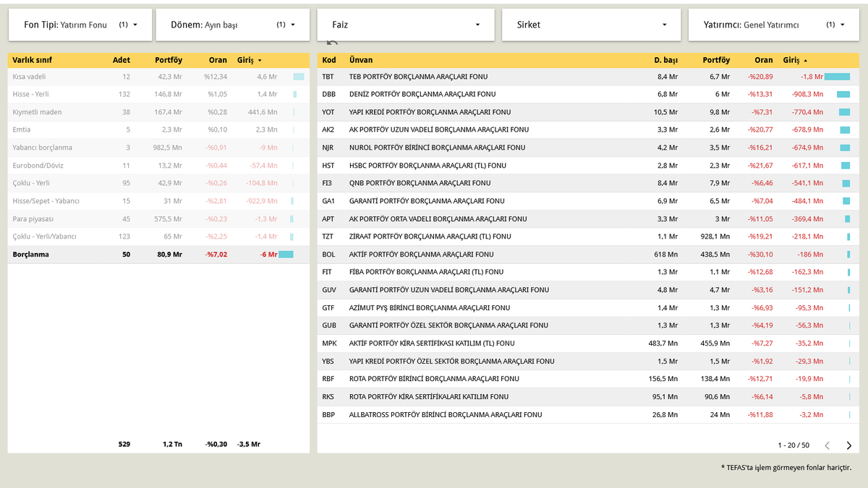Click fund code YOT
This screenshot has height=488, width=868.
point(328,112)
